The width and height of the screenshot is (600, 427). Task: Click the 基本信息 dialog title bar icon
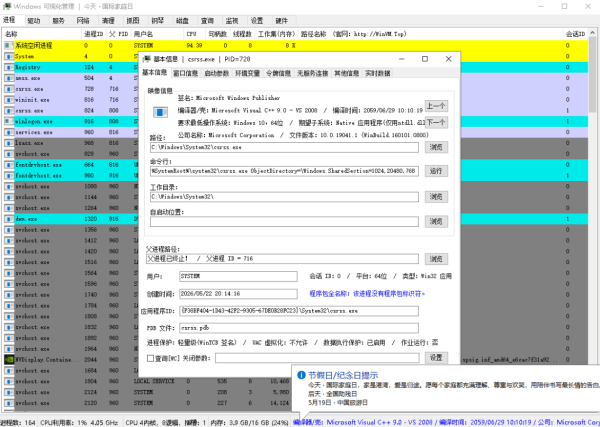(147, 59)
